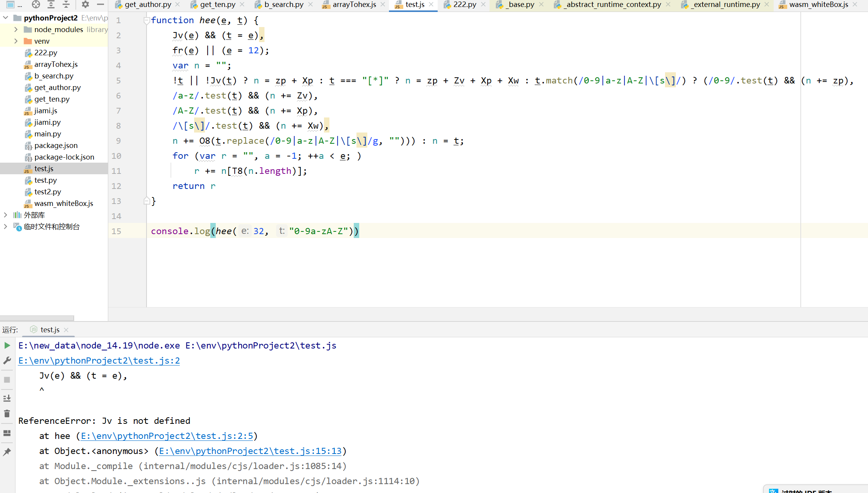Select jiami.js in project tree
The image size is (868, 493).
pyautogui.click(x=46, y=110)
